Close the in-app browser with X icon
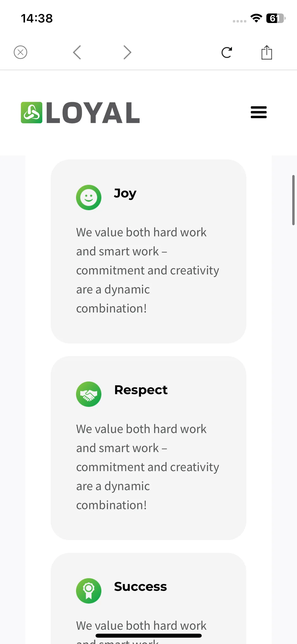Image resolution: width=297 pixels, height=644 pixels. (20, 52)
